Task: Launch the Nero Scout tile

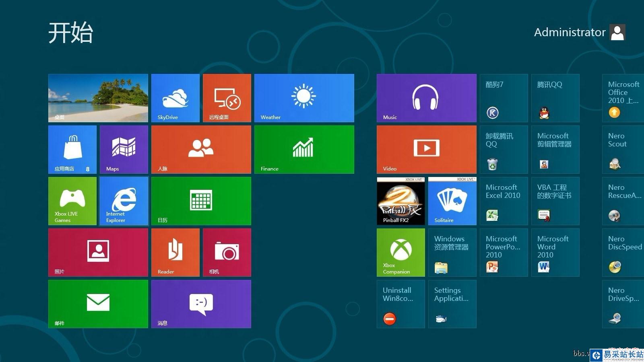Action: [623, 150]
